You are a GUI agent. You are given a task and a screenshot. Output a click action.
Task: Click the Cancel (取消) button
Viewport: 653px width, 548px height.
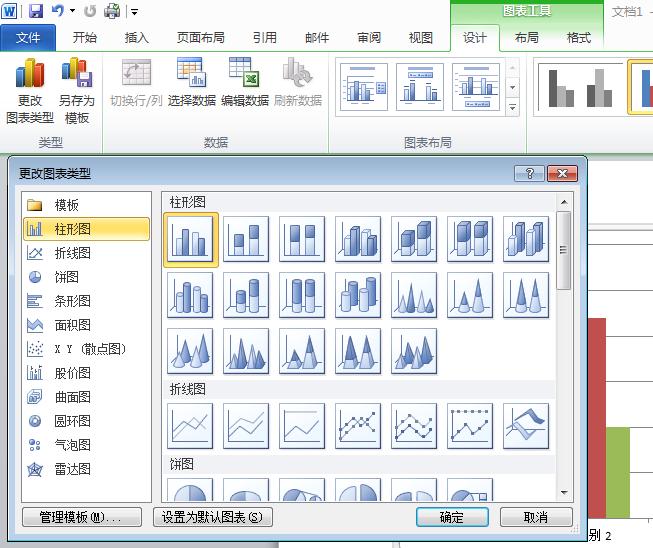pyautogui.click(x=536, y=517)
